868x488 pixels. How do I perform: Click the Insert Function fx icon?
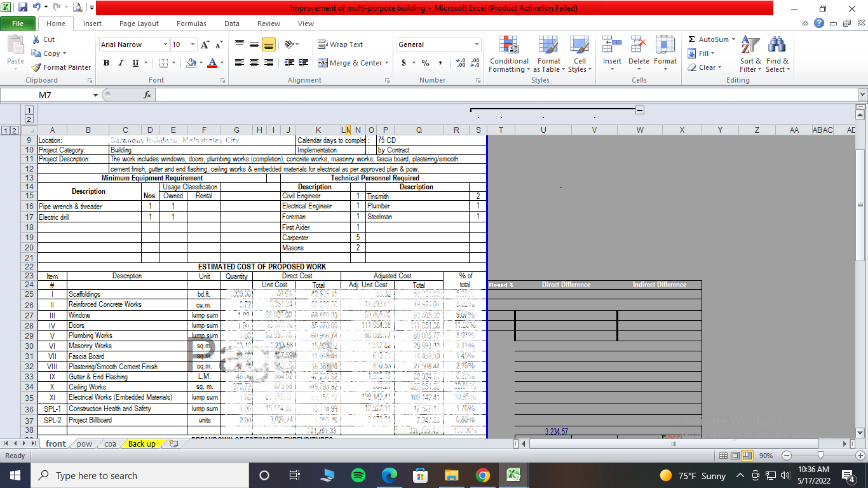coord(147,95)
